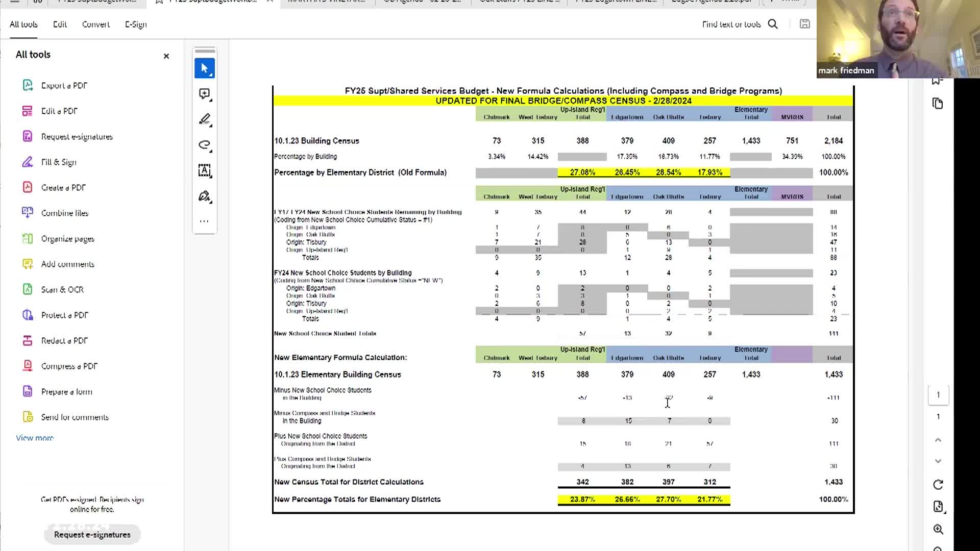Screen dimensions: 980x551
Task: Close the All tools panel
Action: 166,56
